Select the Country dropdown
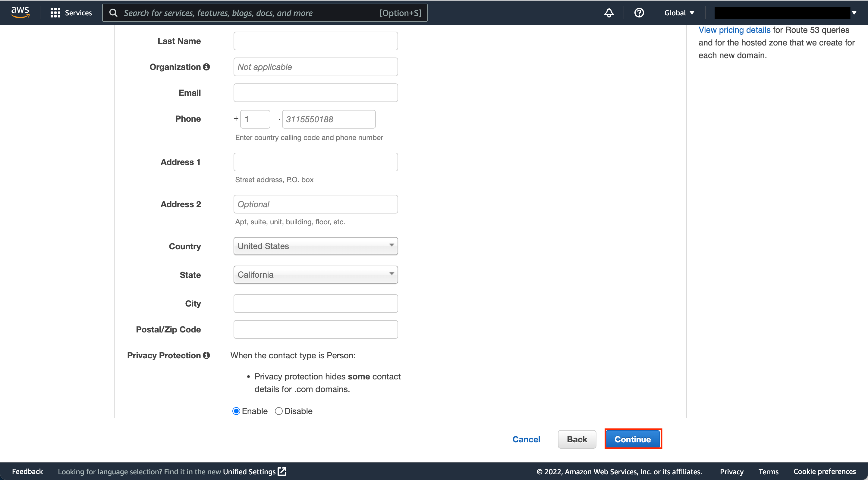The height and width of the screenshot is (480, 868). coord(316,246)
